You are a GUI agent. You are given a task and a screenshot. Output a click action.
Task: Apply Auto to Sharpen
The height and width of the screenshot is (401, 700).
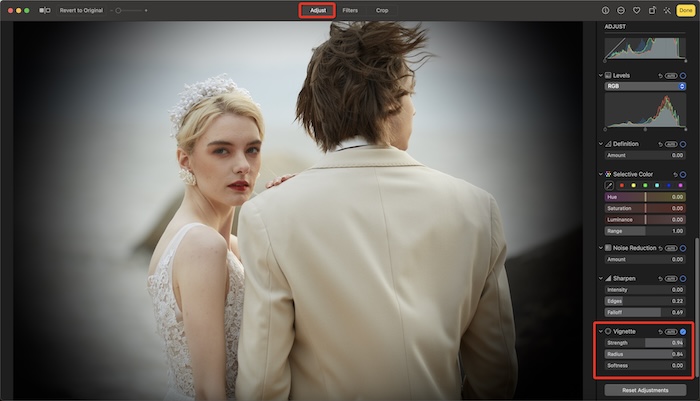[x=671, y=279]
